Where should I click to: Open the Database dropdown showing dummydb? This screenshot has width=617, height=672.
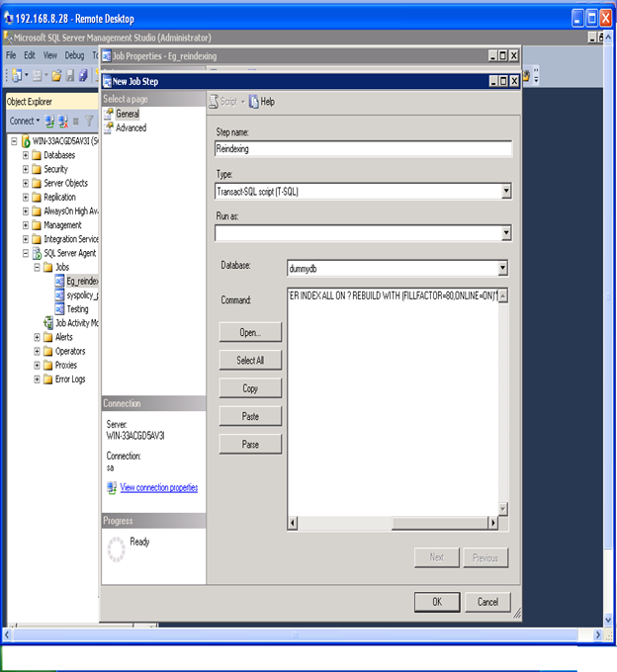click(502, 268)
